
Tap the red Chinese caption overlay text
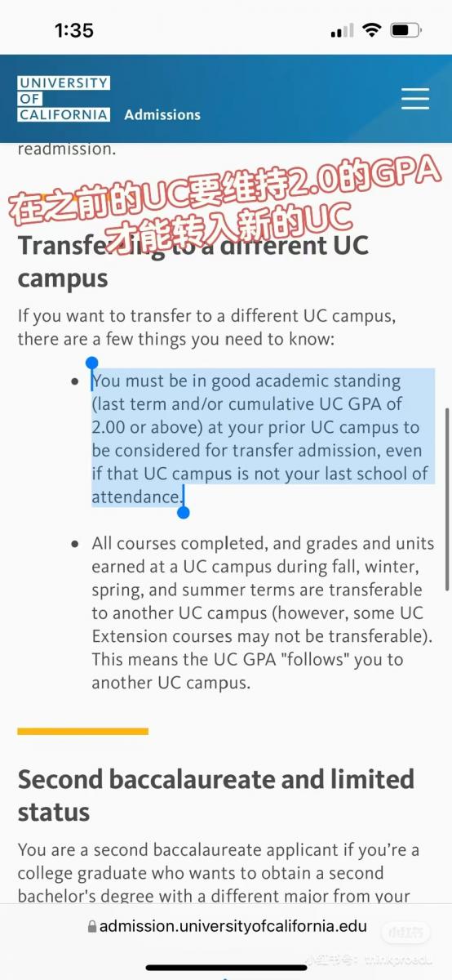tap(225, 196)
